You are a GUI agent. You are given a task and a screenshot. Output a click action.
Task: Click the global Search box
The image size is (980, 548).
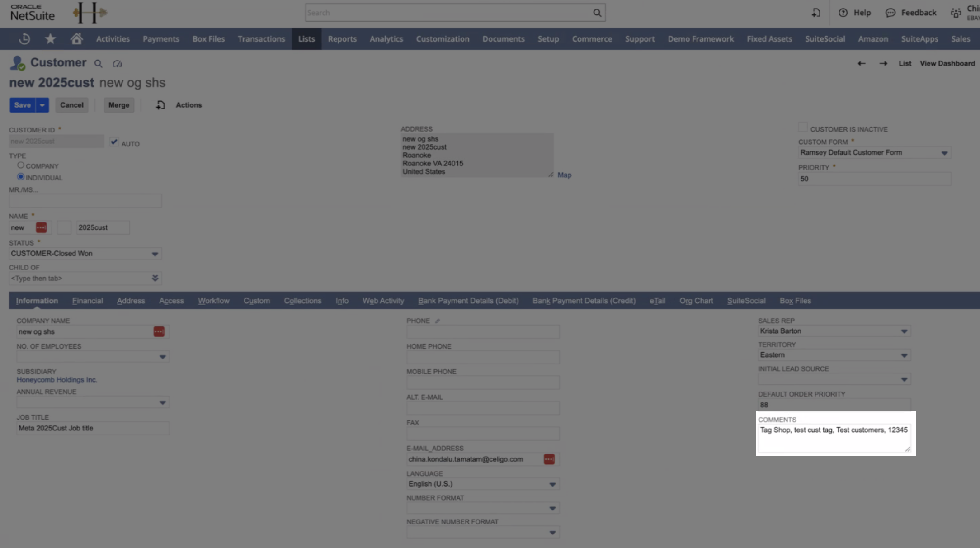(455, 13)
